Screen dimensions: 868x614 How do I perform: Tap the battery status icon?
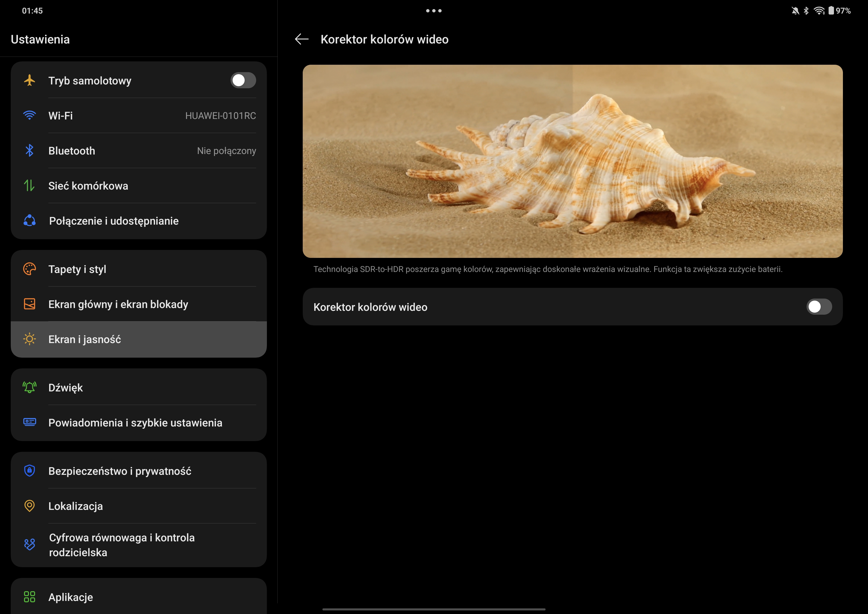(x=831, y=10)
